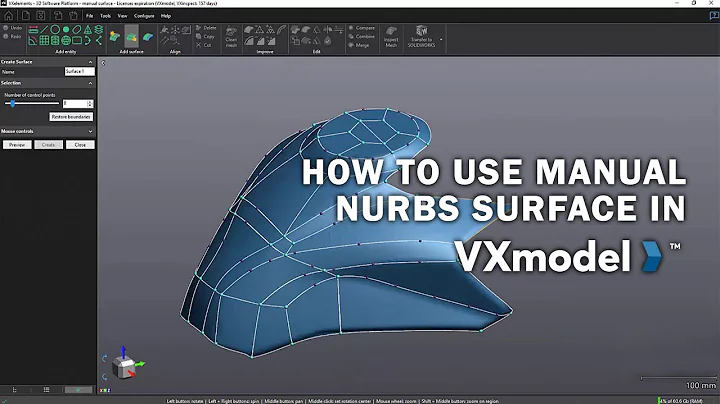
Task: Open the Help menu
Action: point(166,16)
